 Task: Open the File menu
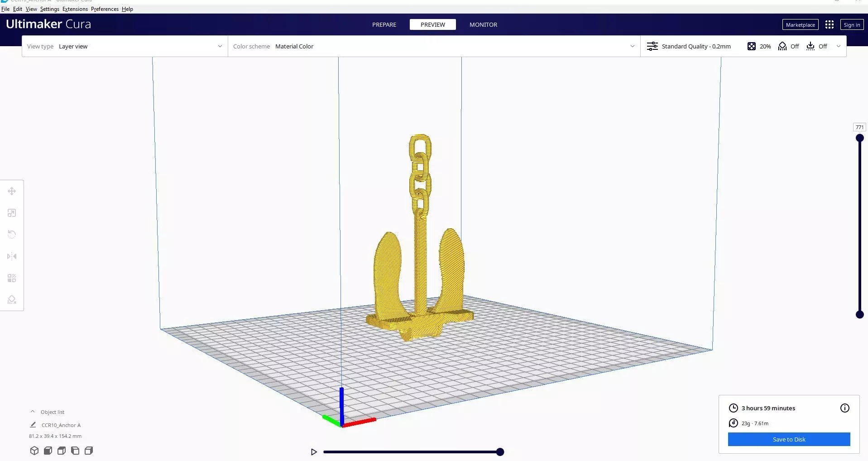[x=5, y=9]
